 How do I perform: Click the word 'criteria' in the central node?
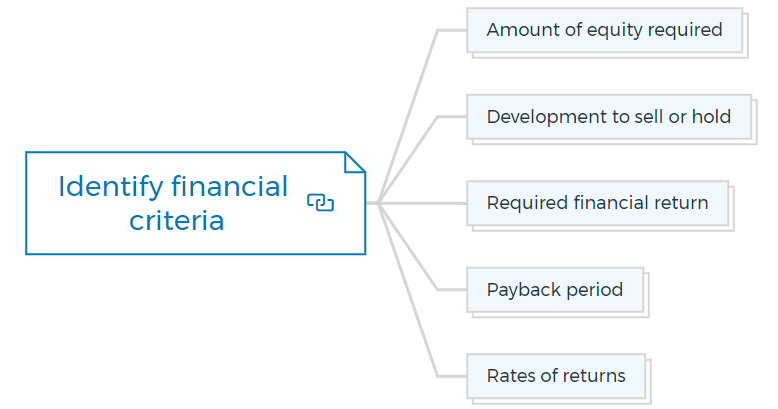tap(177, 220)
